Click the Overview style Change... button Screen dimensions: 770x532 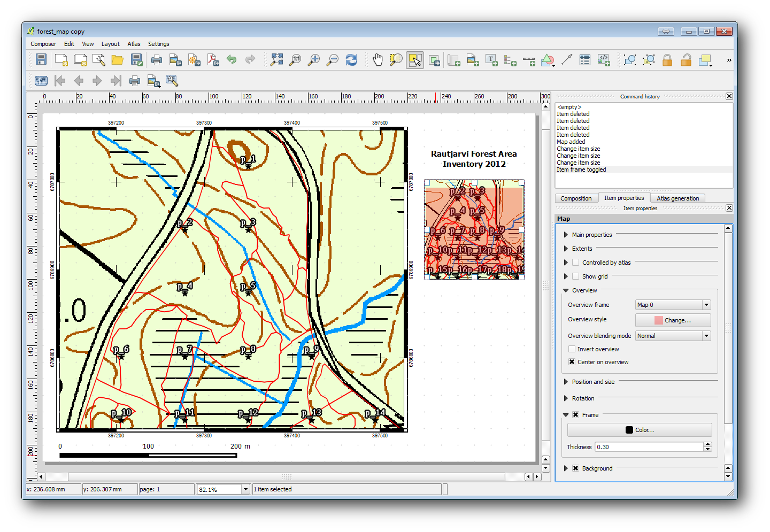tap(673, 320)
